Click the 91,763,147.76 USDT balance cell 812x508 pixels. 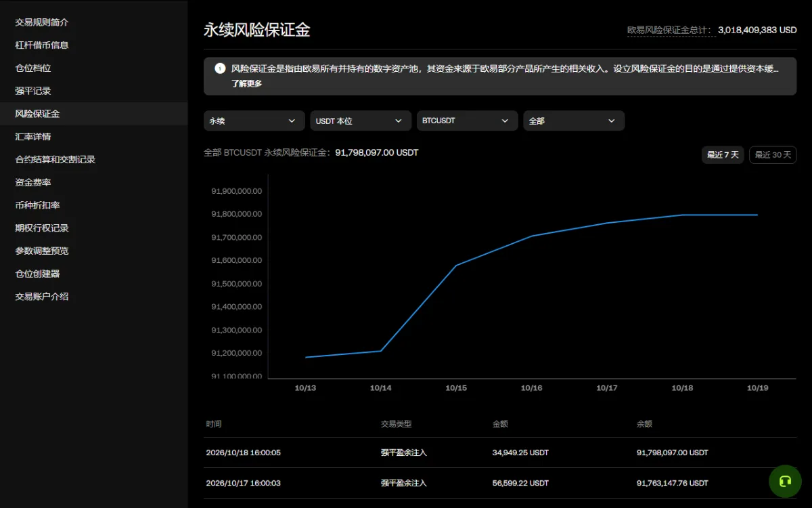[x=673, y=483]
